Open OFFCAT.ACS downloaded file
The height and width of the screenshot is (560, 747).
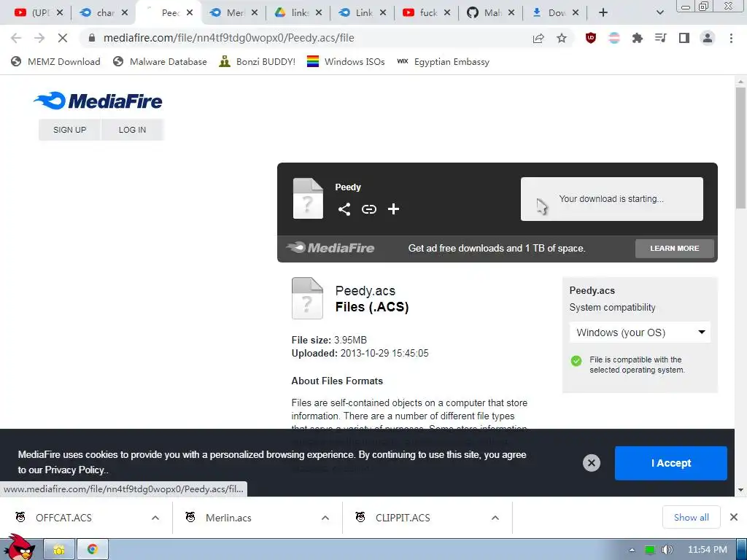64,518
